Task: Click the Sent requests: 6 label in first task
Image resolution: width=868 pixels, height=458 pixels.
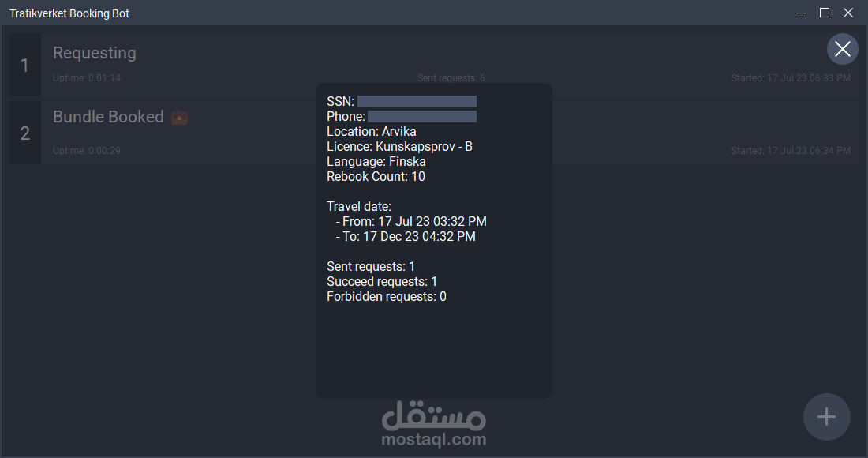Action: [451, 78]
